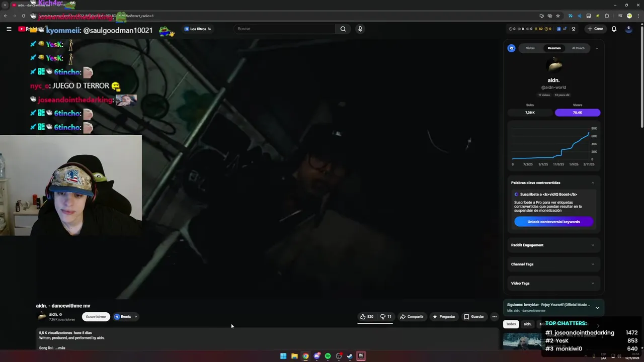Select the Views 70.4K stat pill
The height and width of the screenshot is (362, 644).
click(x=578, y=113)
